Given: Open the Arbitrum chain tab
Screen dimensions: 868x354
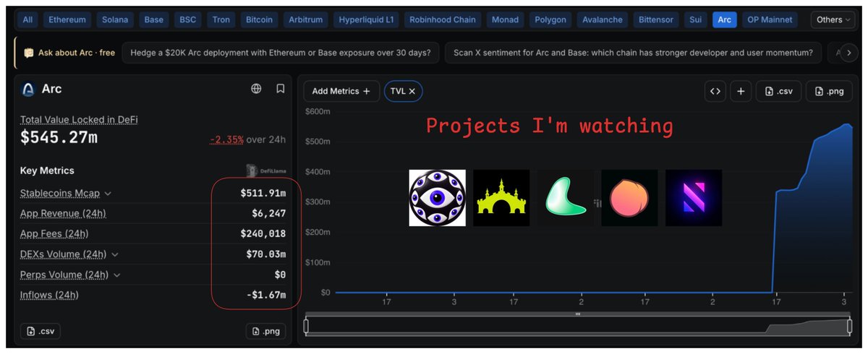Looking at the screenshot, I should [x=305, y=20].
